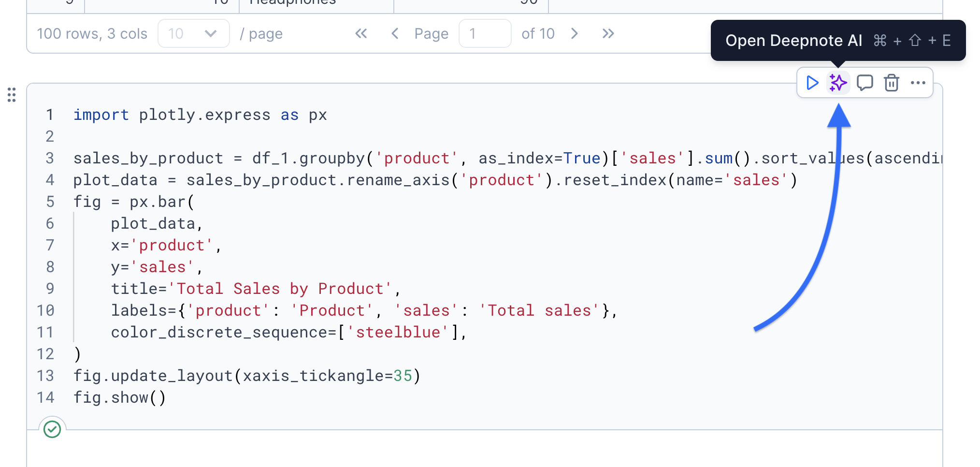The height and width of the screenshot is (467, 980).
Task: Click line 5 'fig = px.bar('
Action: pyautogui.click(x=134, y=202)
